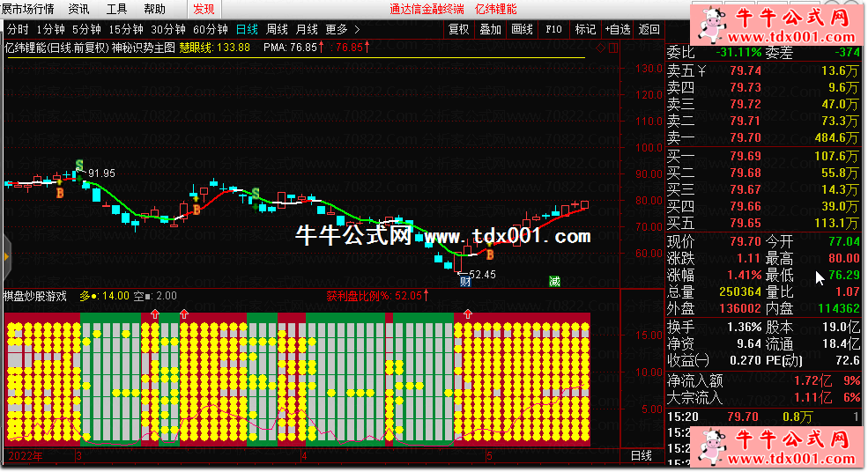Select the 15分钟 period
This screenshot has width=868, height=472.
click(x=126, y=29)
